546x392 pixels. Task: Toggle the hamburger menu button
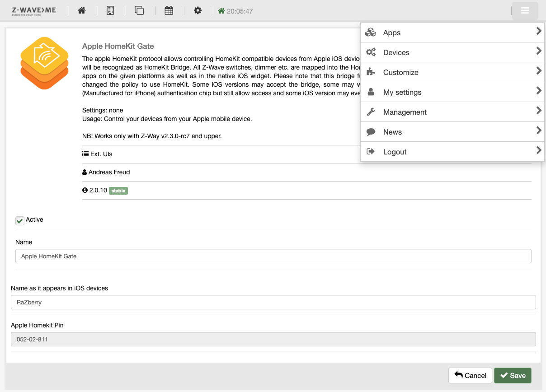(x=525, y=11)
